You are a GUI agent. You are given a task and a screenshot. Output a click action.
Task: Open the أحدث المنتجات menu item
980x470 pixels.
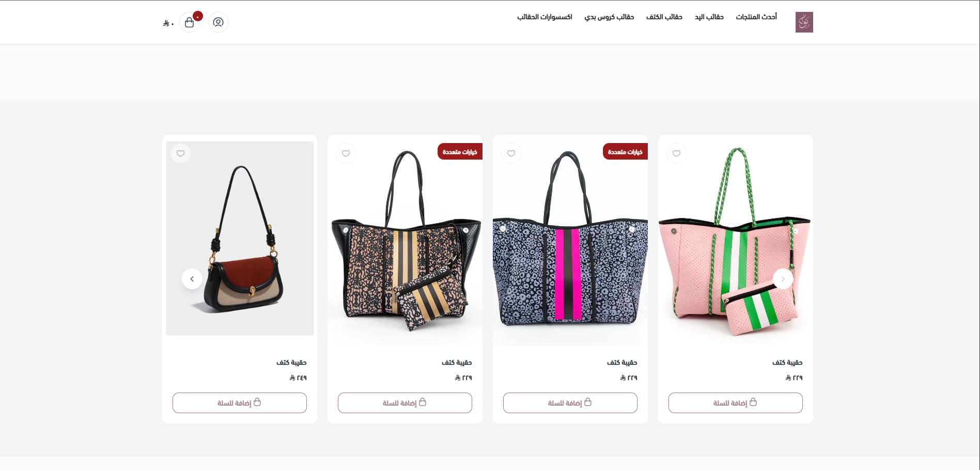[x=756, y=17]
